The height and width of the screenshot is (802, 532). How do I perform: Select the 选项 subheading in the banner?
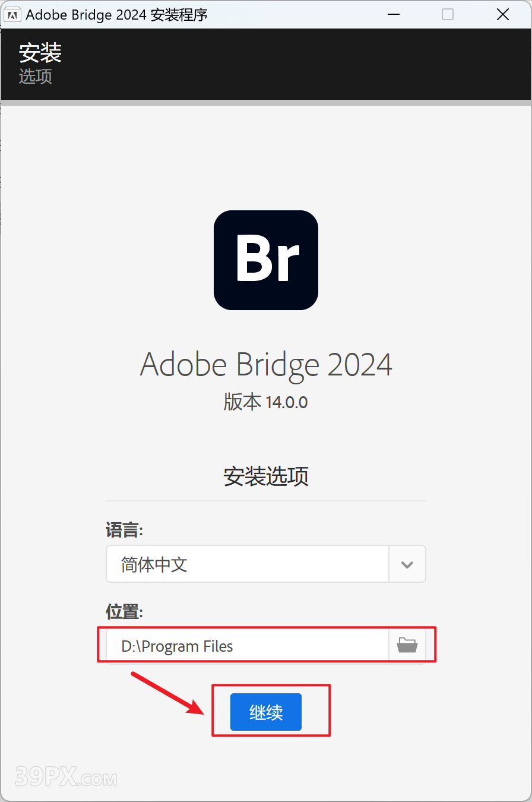coord(36,77)
